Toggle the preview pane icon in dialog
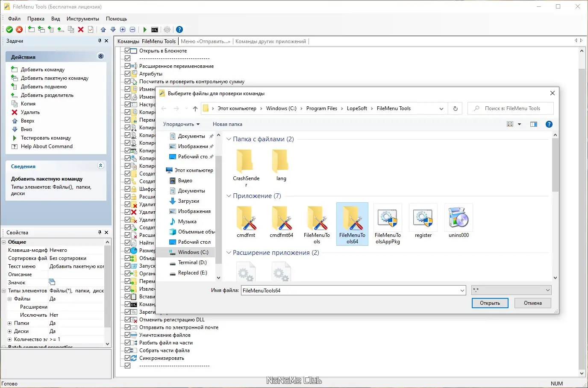This screenshot has height=388, width=588. coord(534,124)
